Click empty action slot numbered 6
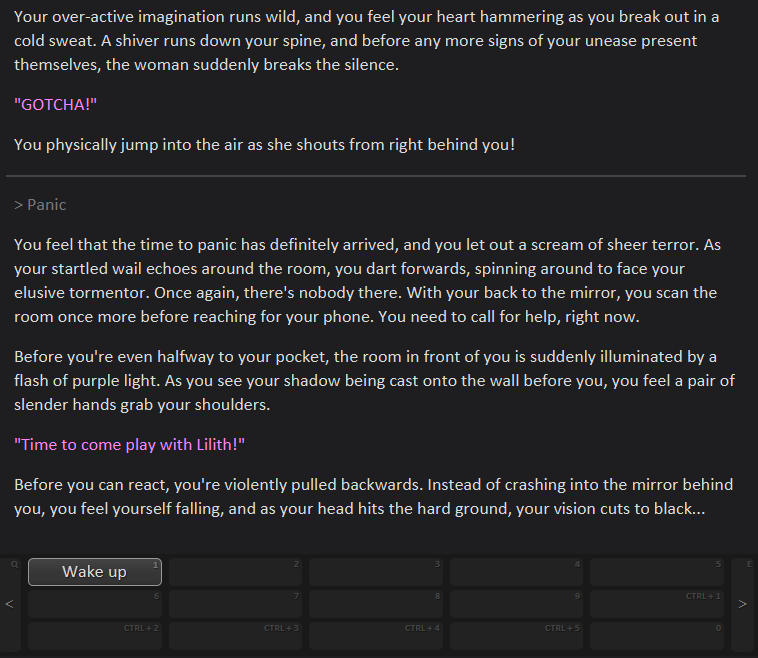The image size is (758, 658). click(x=95, y=604)
